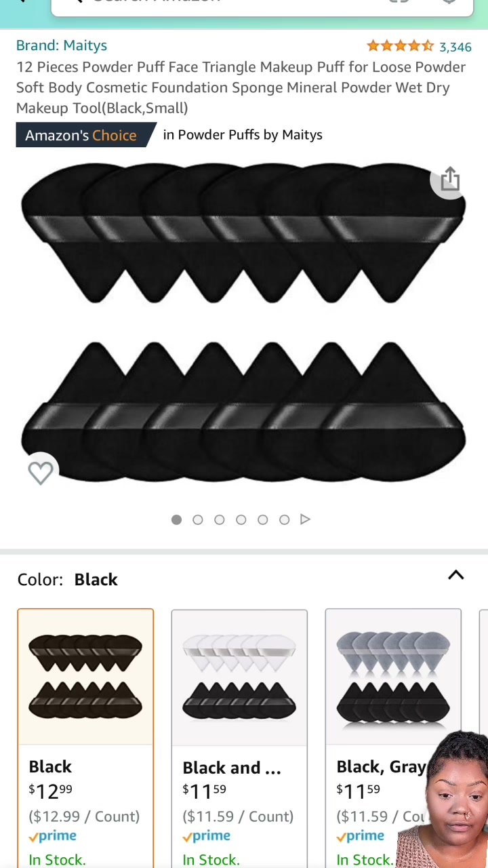
Task: Tap Prime logo under Black and White option
Action: pyautogui.click(x=207, y=836)
